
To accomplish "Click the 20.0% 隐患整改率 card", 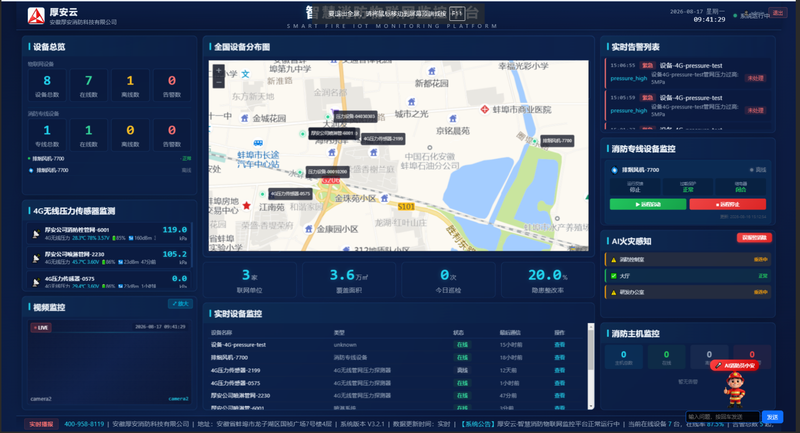I will coord(547,279).
